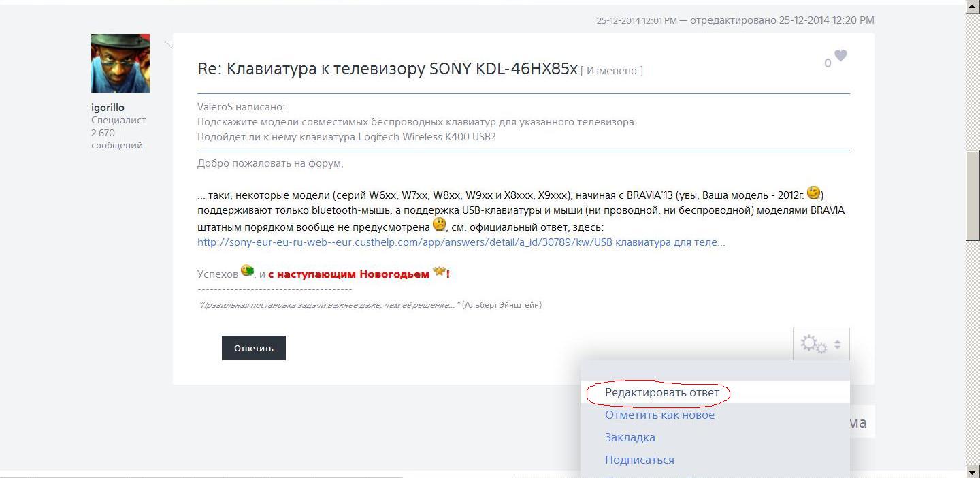This screenshot has width=980, height=478.
Task: Open igorillo's avatar picture
Action: click(120, 63)
